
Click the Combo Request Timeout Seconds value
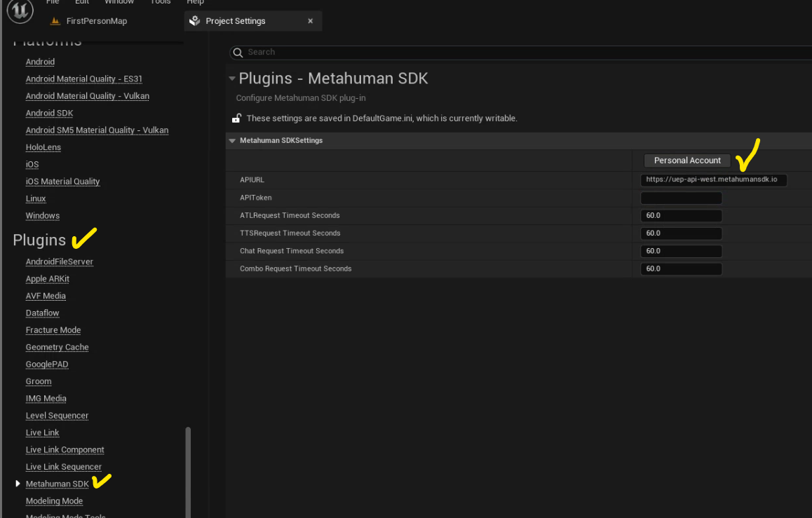[x=681, y=268]
